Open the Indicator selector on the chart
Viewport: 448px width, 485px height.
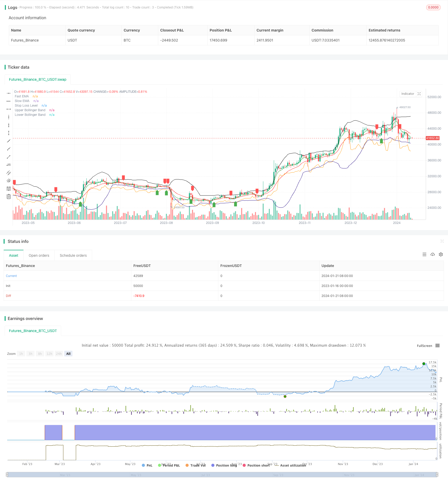click(x=408, y=94)
